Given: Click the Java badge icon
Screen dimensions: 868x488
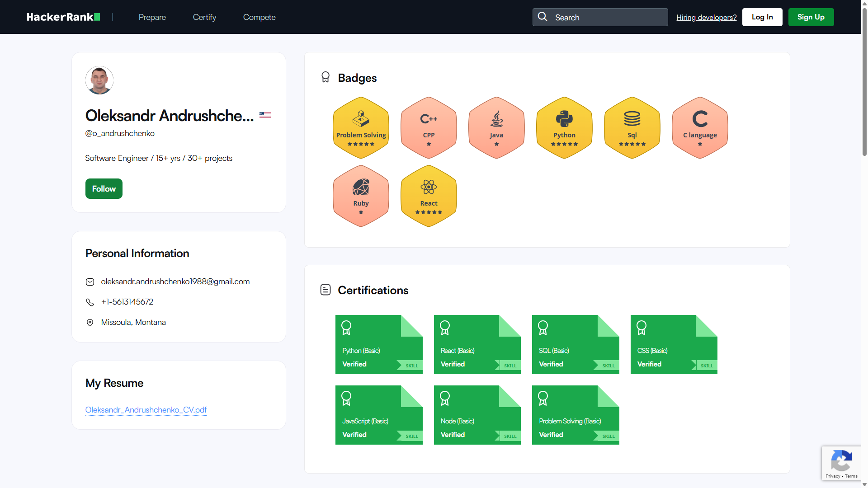Looking at the screenshot, I should [x=496, y=127].
